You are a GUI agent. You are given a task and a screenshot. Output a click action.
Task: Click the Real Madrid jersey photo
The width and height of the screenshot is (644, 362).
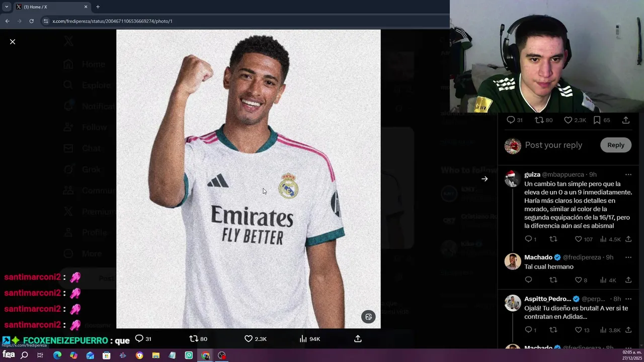(x=249, y=179)
